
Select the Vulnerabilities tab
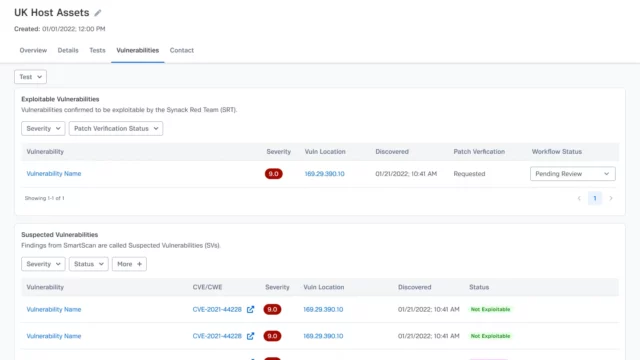pyautogui.click(x=138, y=50)
